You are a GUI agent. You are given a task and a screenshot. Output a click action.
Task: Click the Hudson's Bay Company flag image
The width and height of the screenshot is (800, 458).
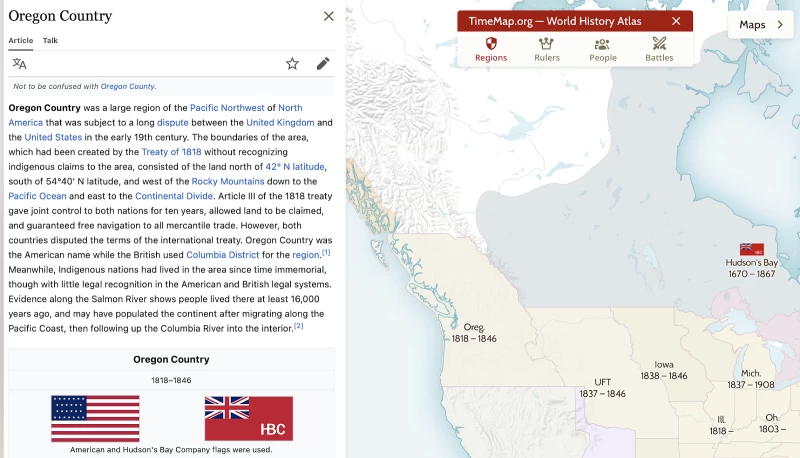pyautogui.click(x=249, y=418)
